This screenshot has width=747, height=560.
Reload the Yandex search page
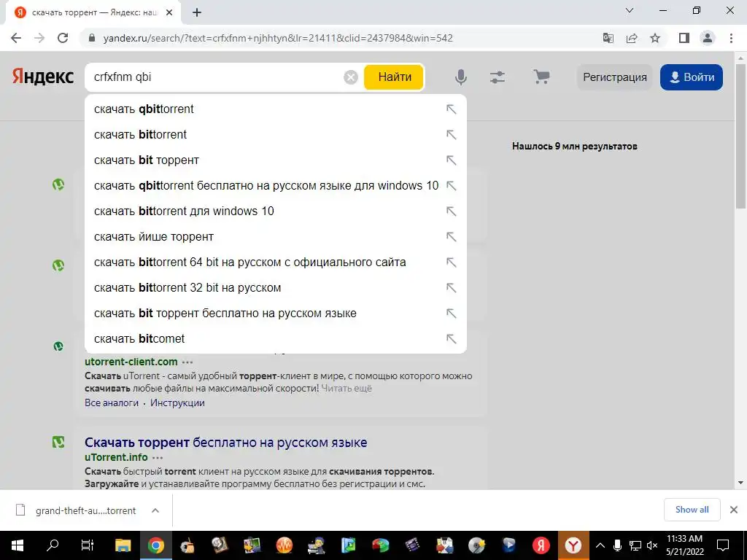(63, 38)
